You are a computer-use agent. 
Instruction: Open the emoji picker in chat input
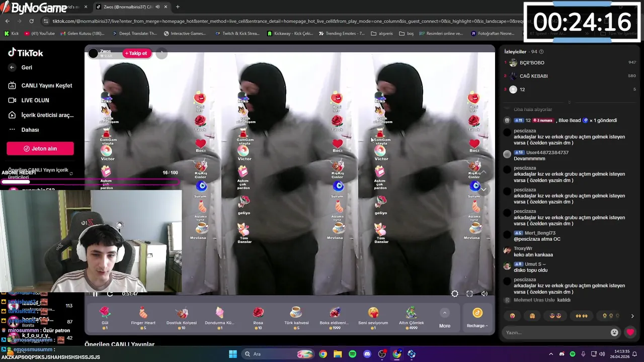614,332
